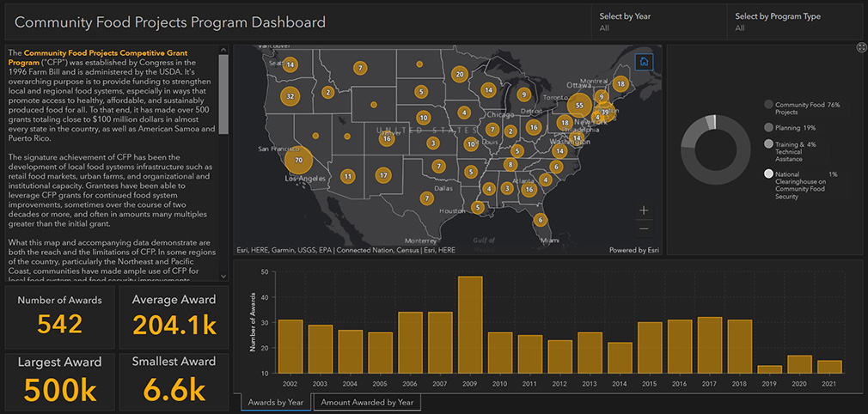Click the 2002 bar in the chart

click(290, 346)
